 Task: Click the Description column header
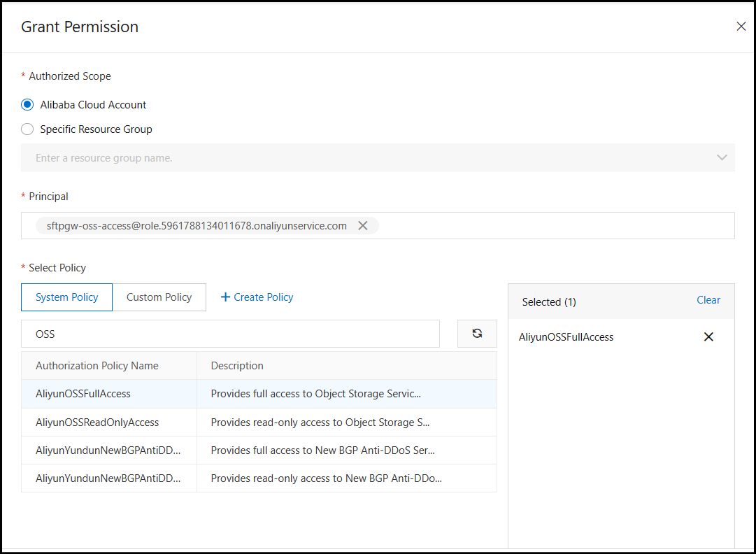(x=237, y=366)
